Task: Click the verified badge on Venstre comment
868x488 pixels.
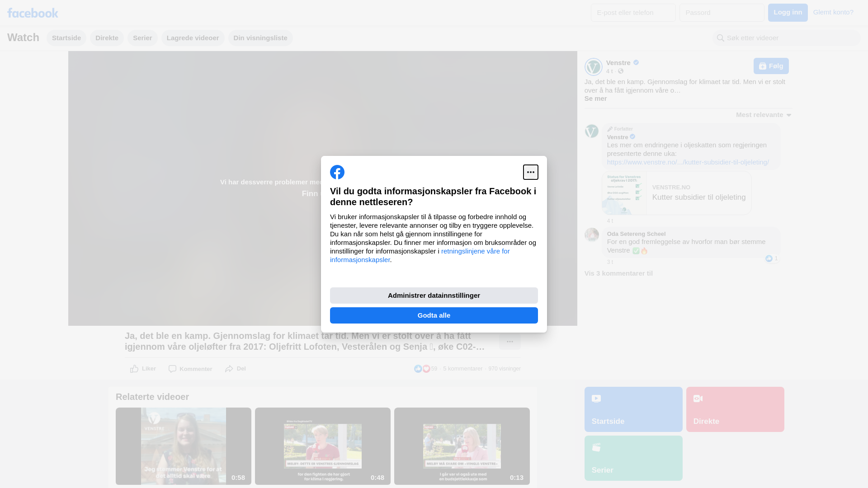Action: (x=632, y=137)
